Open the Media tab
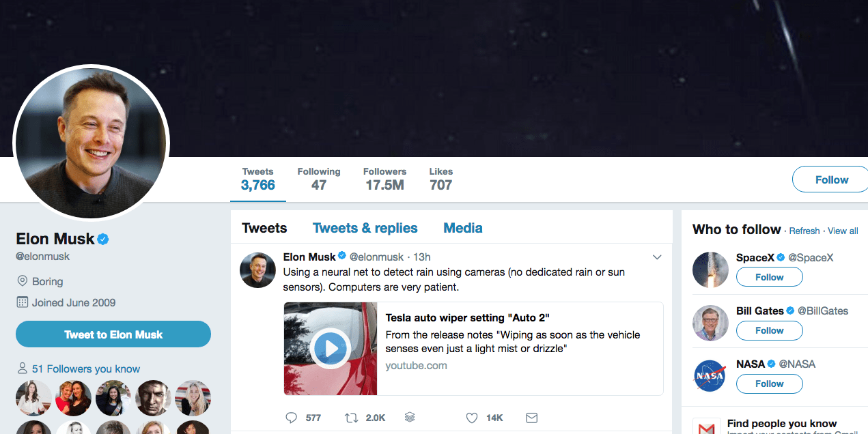Screen dimensions: 868x434 463,228
